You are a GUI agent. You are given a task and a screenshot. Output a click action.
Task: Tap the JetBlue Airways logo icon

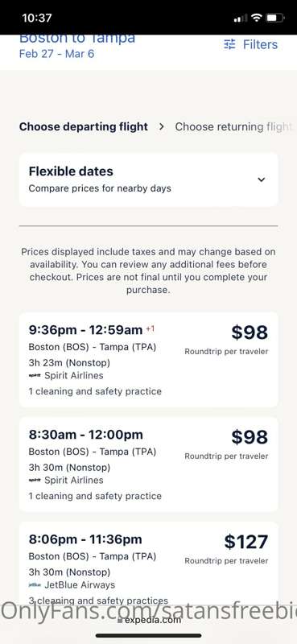35,585
